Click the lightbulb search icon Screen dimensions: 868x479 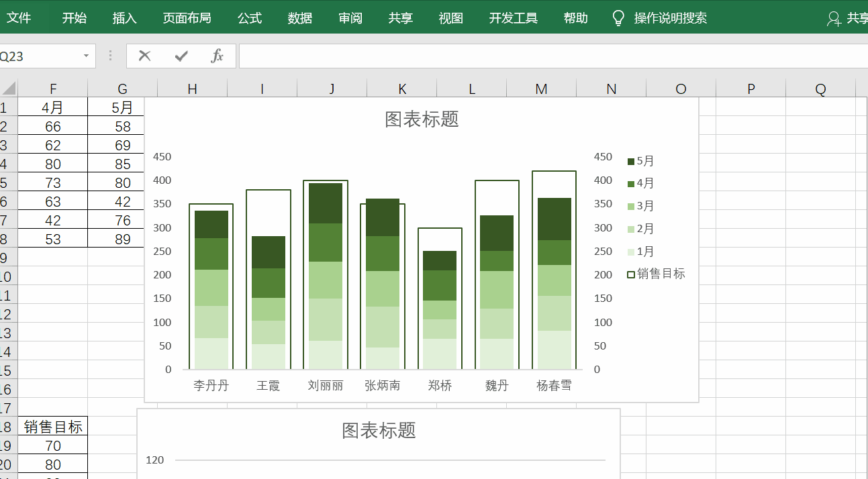pos(618,18)
